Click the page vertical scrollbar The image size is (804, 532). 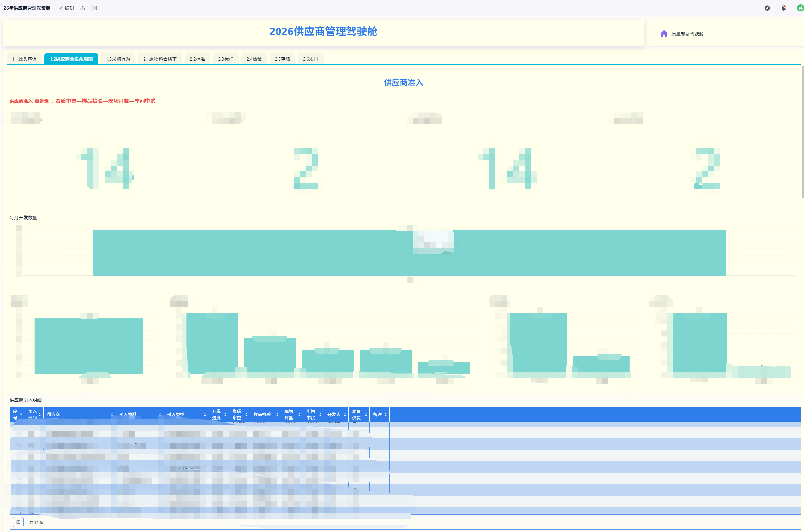pyautogui.click(x=802, y=132)
